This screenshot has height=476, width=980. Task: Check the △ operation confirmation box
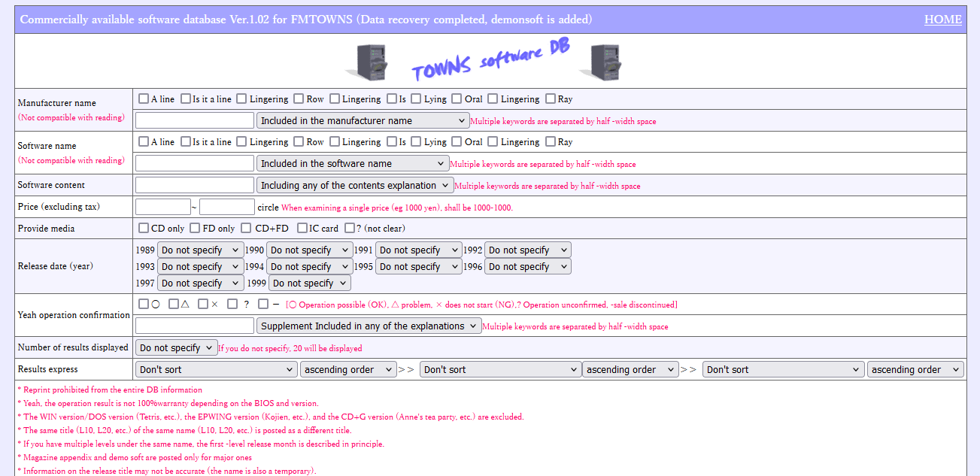(x=174, y=304)
